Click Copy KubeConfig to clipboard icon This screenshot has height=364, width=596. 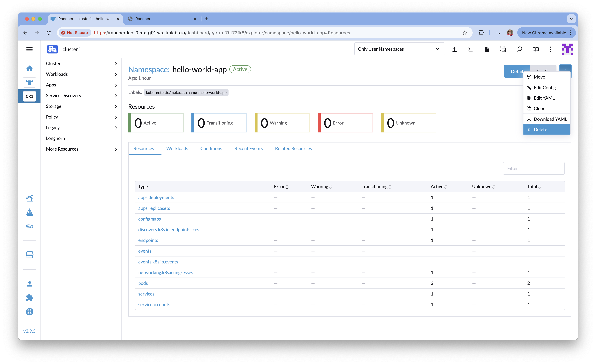click(x=503, y=49)
